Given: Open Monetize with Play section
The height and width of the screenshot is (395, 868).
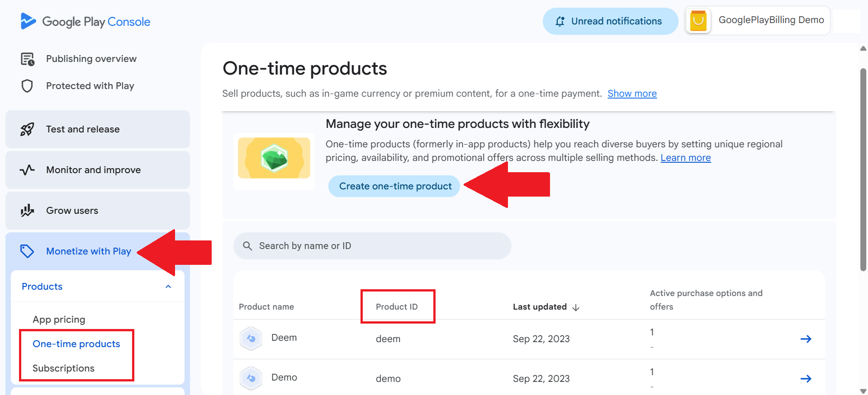Looking at the screenshot, I should (x=89, y=251).
